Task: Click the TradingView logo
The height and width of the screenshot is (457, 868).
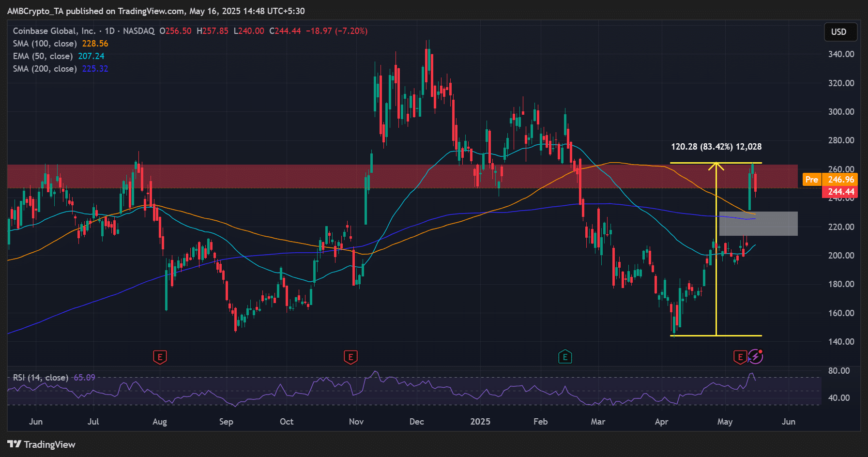Action: click(x=42, y=444)
